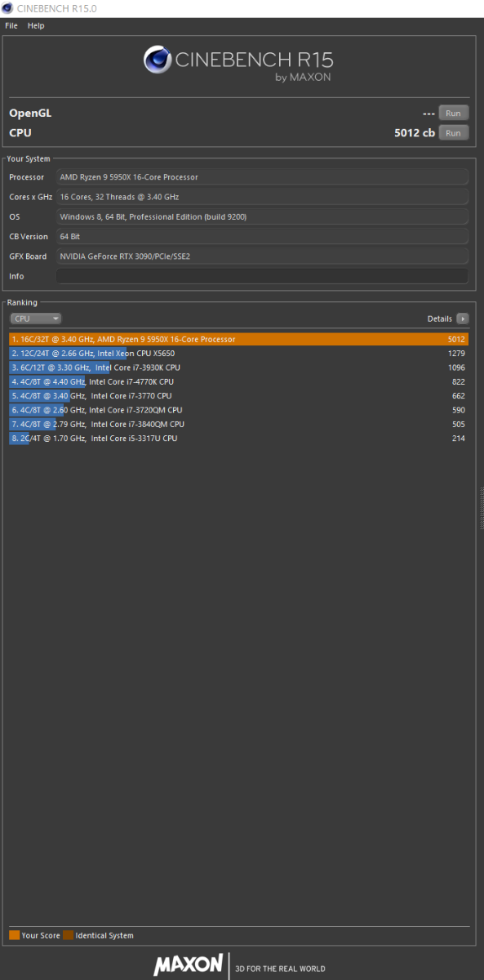Click the Info input field
The image size is (484, 980).
click(x=263, y=276)
